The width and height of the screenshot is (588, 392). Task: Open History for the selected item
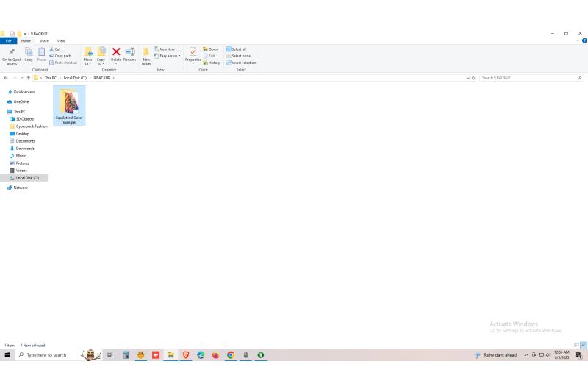pos(212,63)
